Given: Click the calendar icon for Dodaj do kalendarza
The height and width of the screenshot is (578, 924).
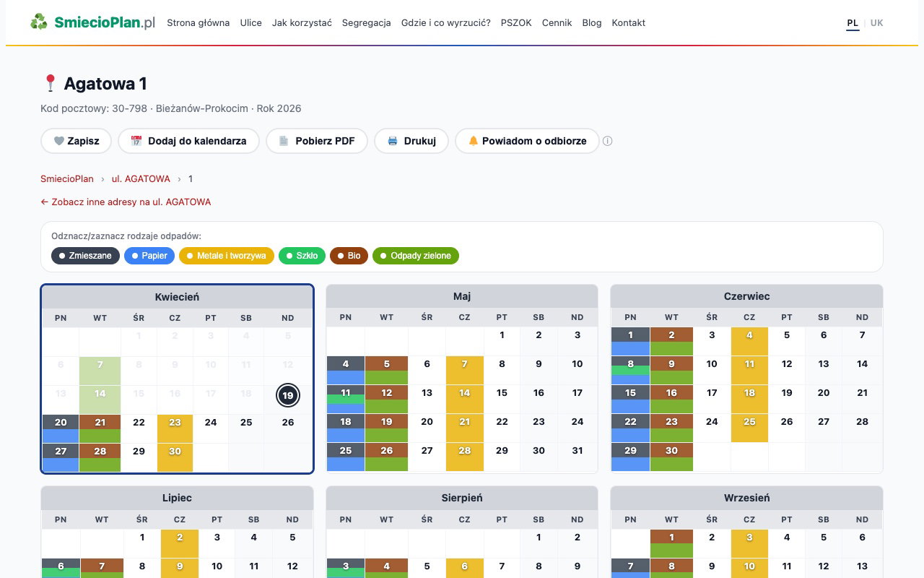Looking at the screenshot, I should click(136, 141).
